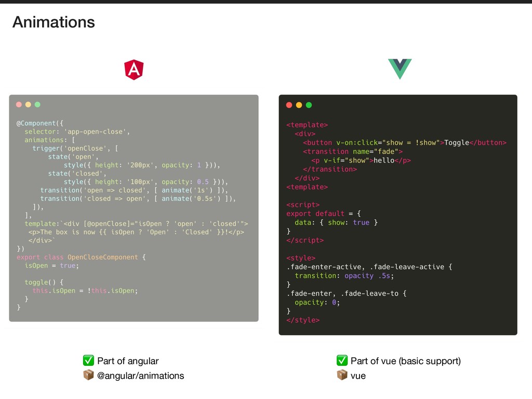Click the '</style>' closing tag
The height and width of the screenshot is (399, 532).
[303, 320]
